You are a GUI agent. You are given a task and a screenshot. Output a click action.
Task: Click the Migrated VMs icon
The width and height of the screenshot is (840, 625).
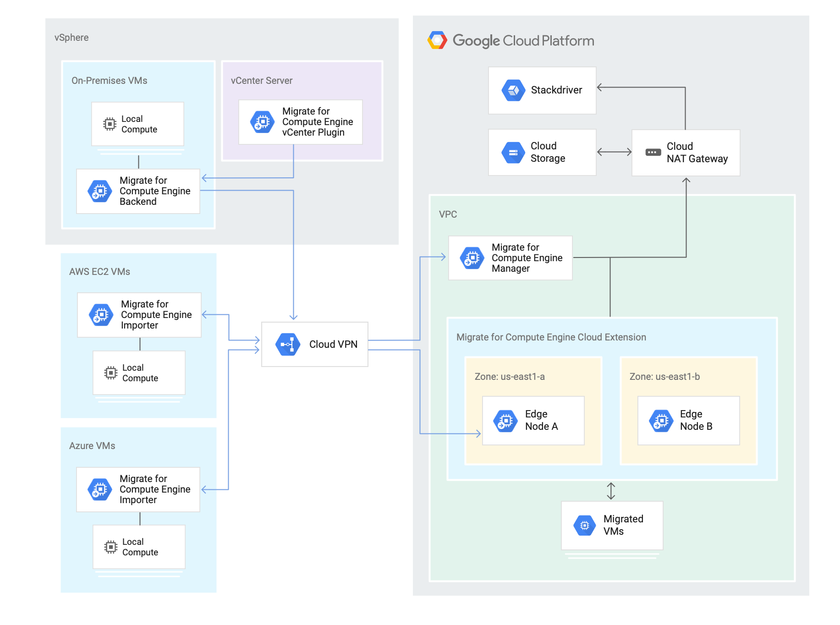(585, 525)
